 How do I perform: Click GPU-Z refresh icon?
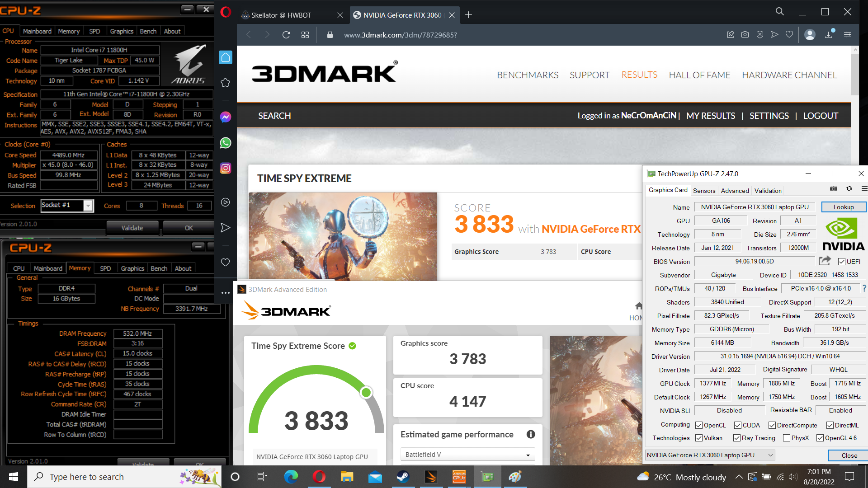pos(849,188)
